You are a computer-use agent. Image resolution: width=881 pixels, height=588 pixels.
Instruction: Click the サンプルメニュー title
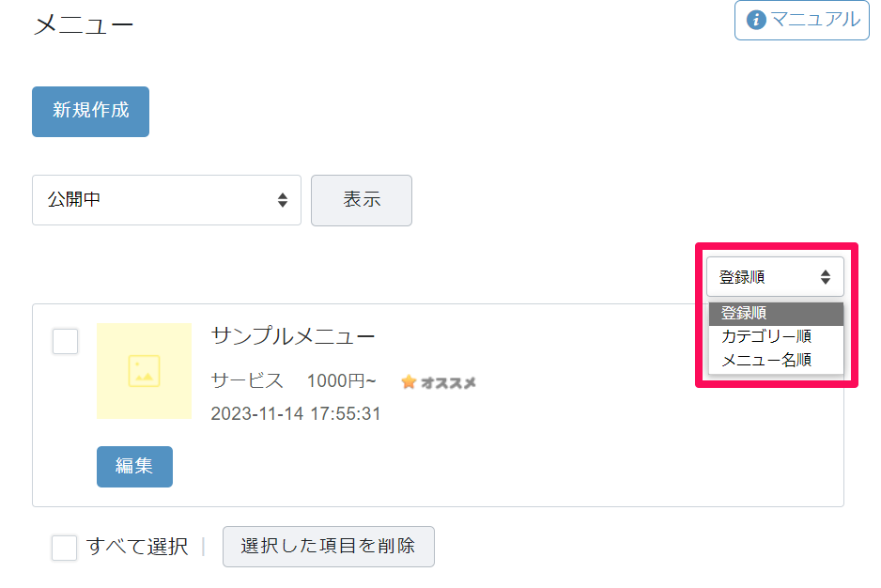[293, 336]
